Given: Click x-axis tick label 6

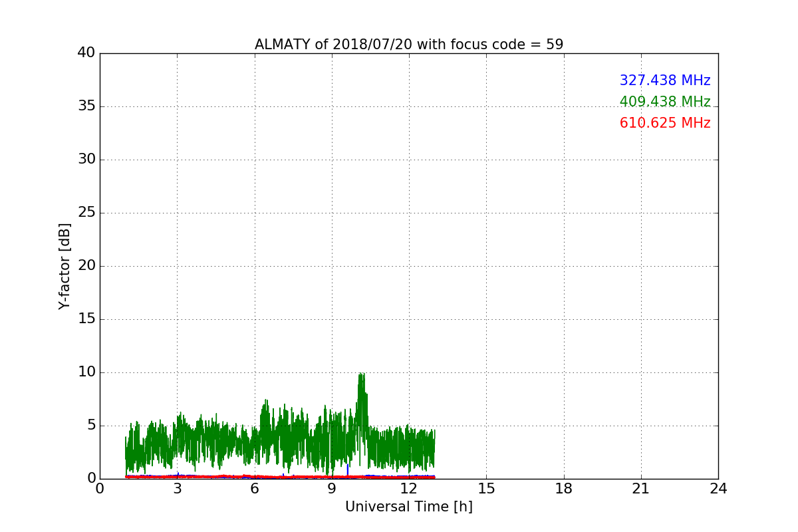Looking at the screenshot, I should tap(254, 489).
